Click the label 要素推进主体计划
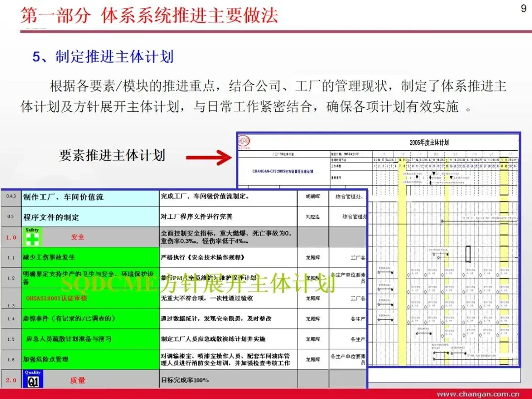Screen dimensions: 532x399 click(x=112, y=155)
